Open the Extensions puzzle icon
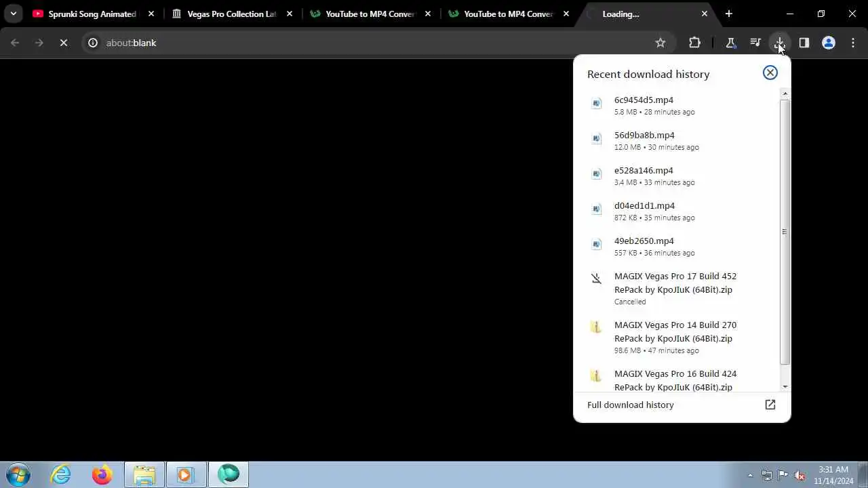 tap(694, 43)
